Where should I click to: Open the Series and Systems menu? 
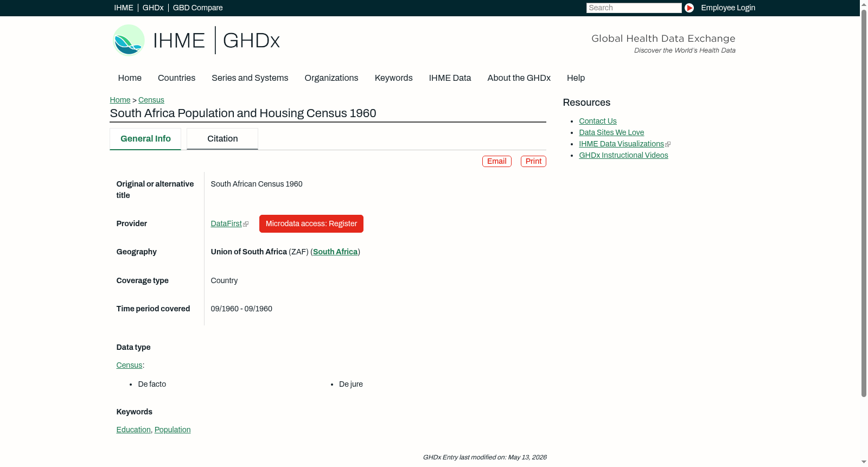click(x=250, y=78)
